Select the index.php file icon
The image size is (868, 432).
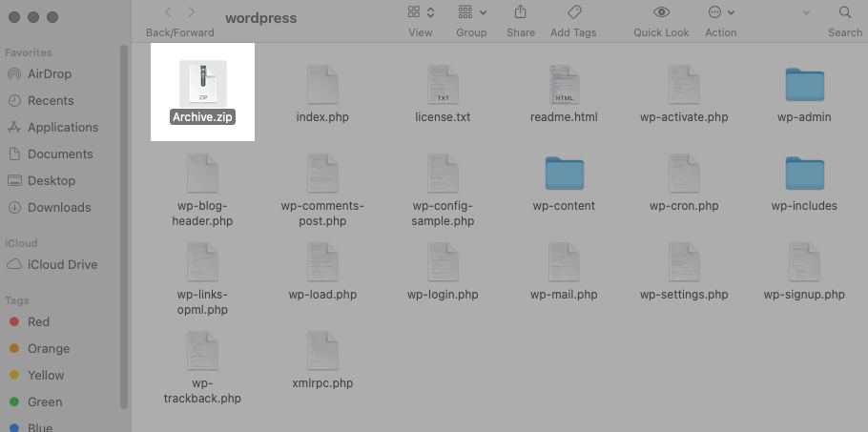pos(322,84)
